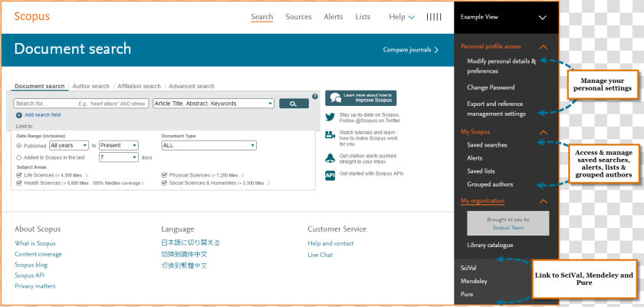Open the Lists nav item

pyautogui.click(x=363, y=17)
